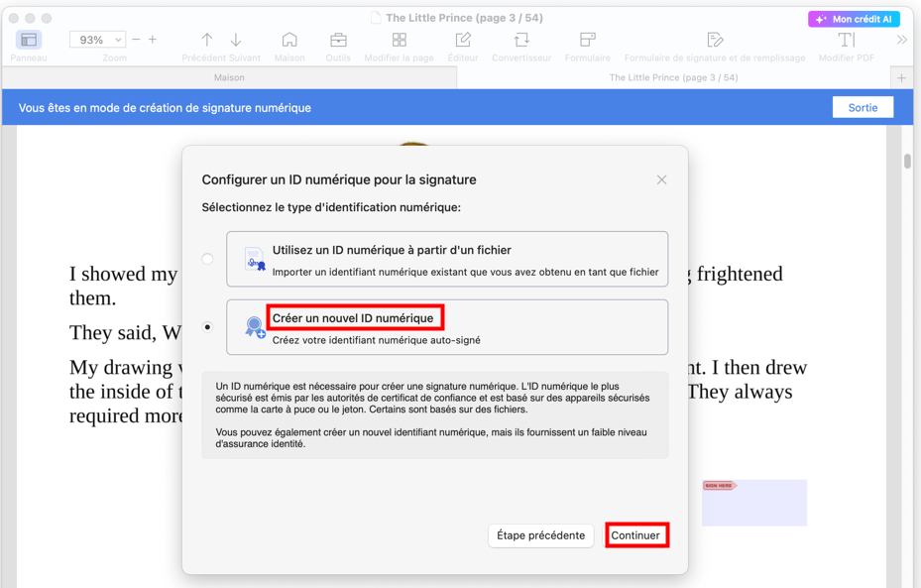Viewport: 921px width, 588px height.
Task: Toggle the Panneau sidebar icon
Action: [x=28, y=41]
